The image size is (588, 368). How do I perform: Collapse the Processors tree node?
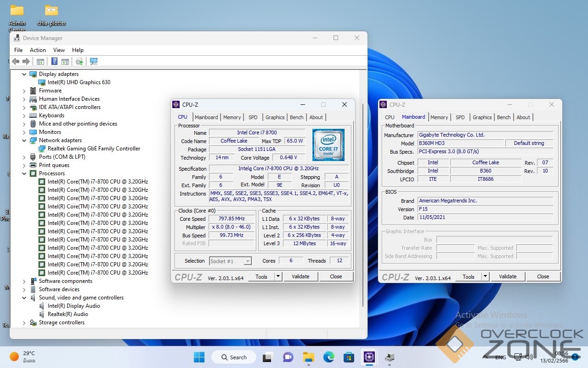point(24,173)
